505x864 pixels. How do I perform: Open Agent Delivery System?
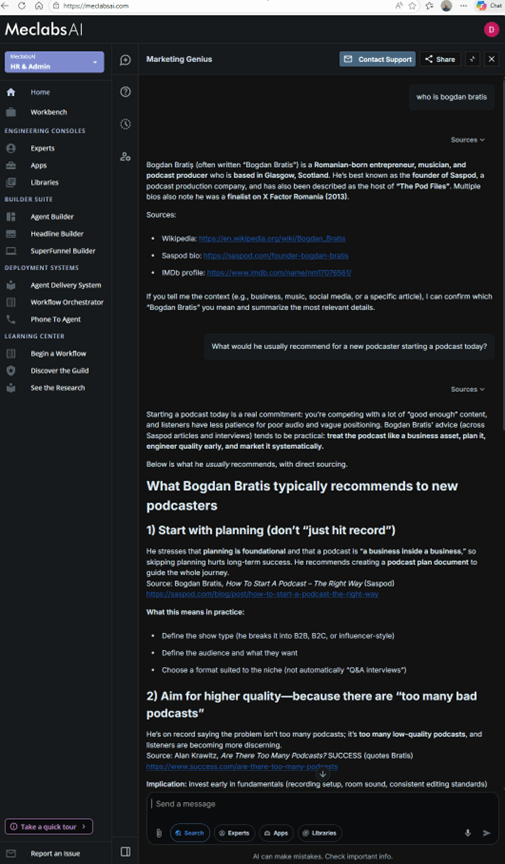66,285
